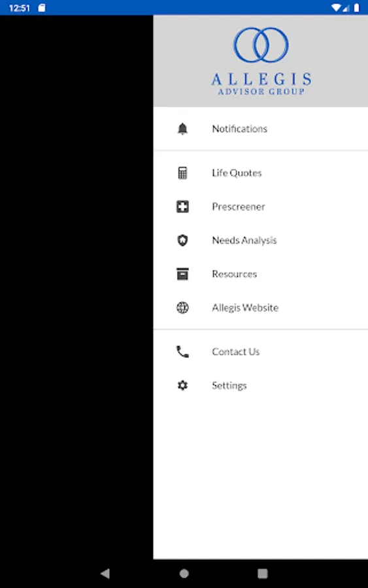Select Contact Us text label
This screenshot has height=588, width=368.
coord(235,351)
